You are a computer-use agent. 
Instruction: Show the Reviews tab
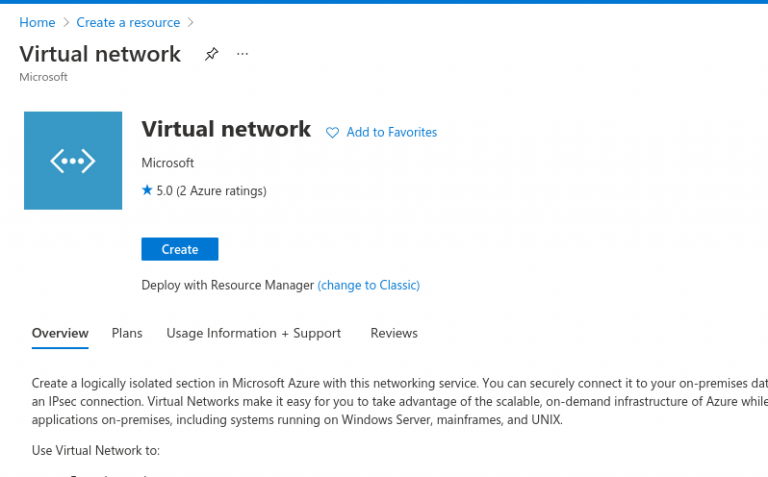[x=394, y=333]
